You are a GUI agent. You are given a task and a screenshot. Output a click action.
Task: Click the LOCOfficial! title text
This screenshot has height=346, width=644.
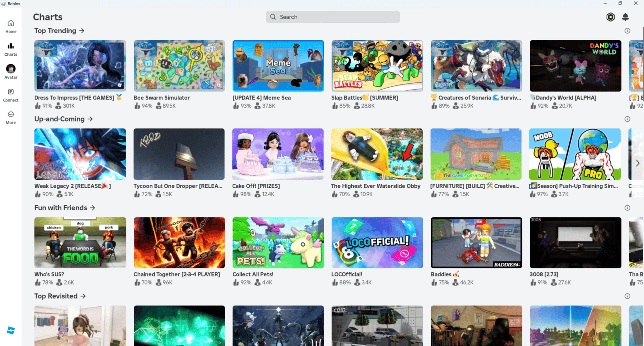pyautogui.click(x=347, y=274)
